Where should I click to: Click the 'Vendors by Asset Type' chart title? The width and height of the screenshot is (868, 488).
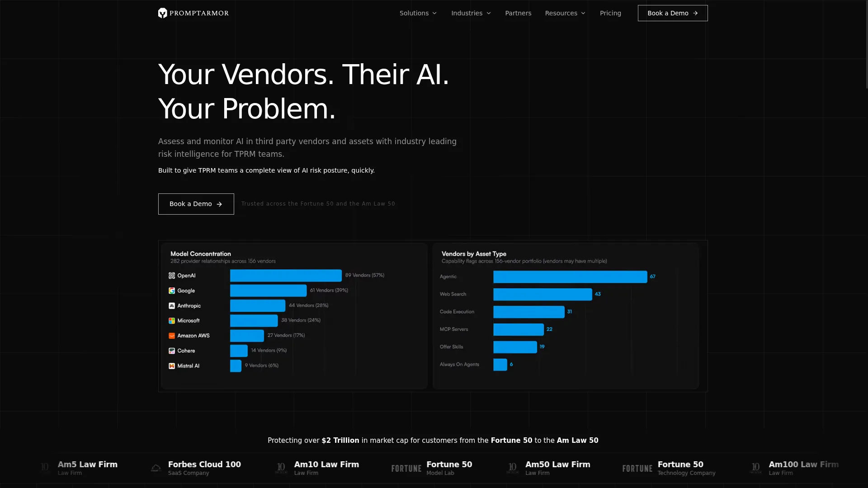pos(474,254)
